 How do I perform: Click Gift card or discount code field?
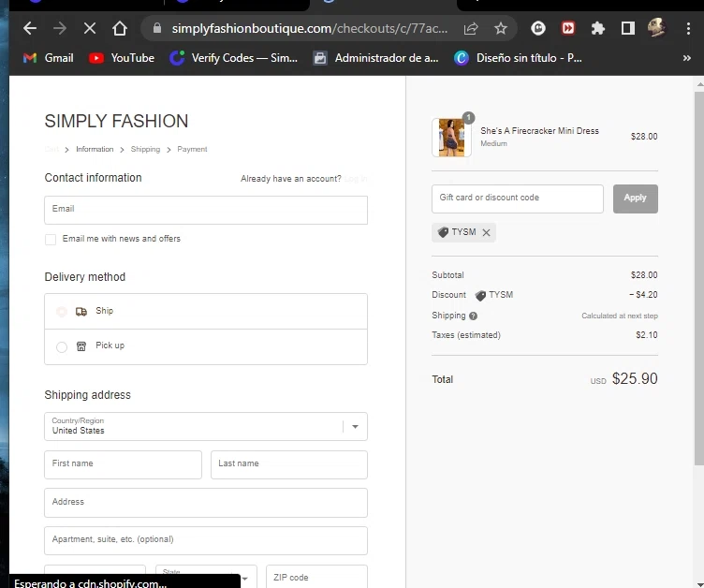[517, 198]
